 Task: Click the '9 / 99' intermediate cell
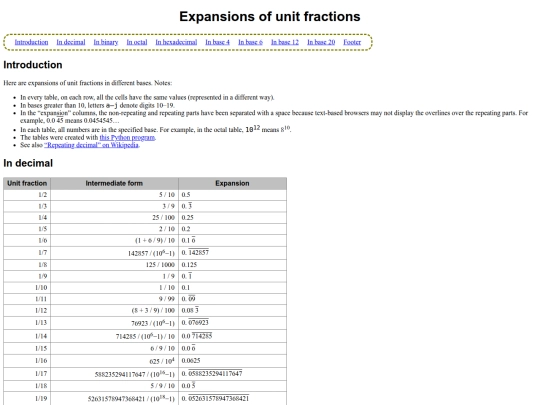[x=114, y=299]
